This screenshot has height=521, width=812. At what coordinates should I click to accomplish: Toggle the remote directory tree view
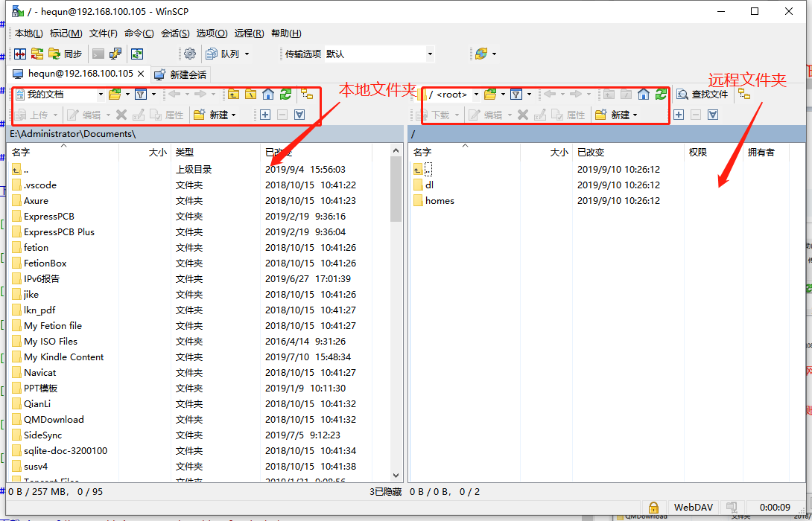coord(744,95)
